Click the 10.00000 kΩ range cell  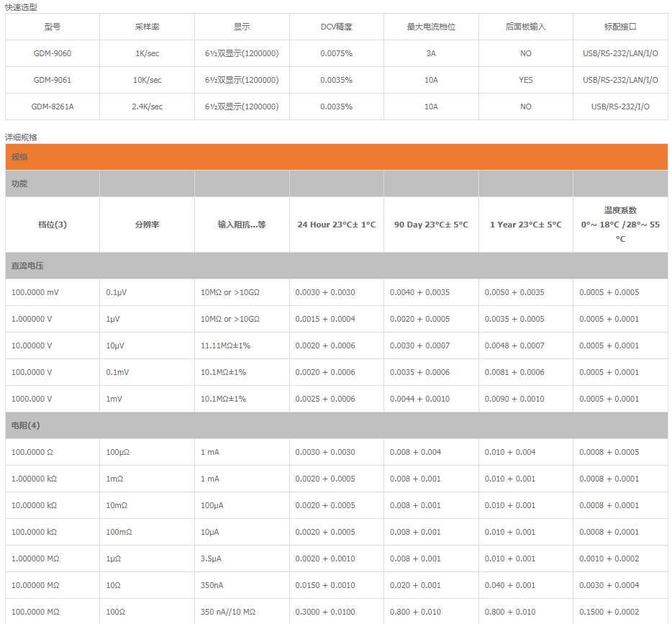click(x=53, y=505)
